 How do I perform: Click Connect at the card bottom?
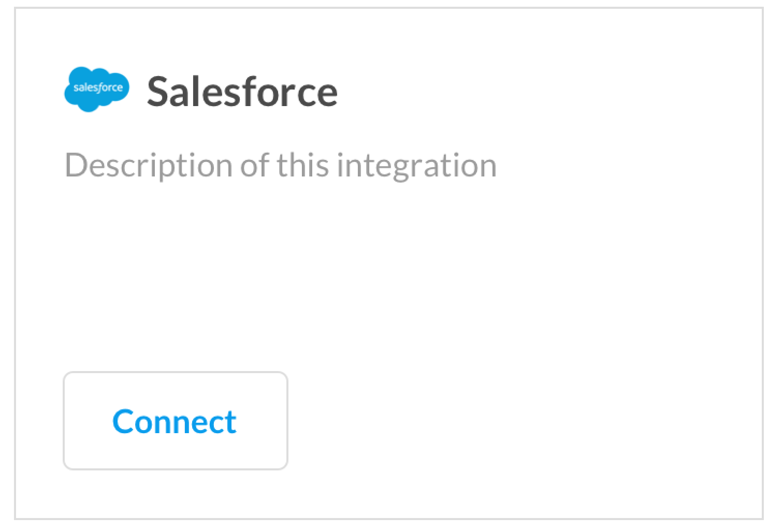[175, 421]
